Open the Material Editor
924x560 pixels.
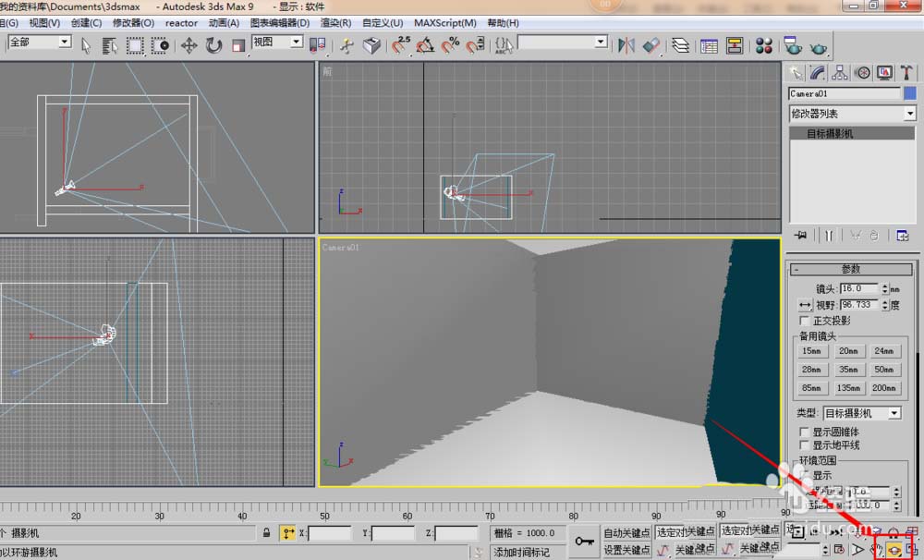[x=764, y=45]
